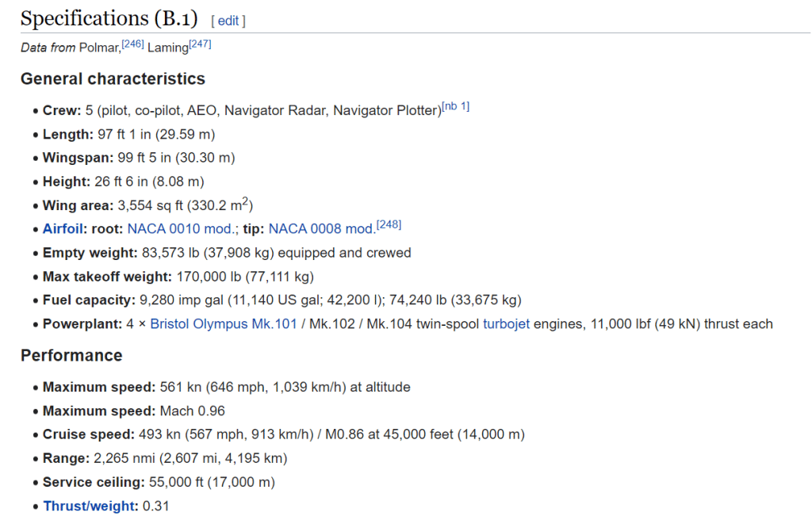Image resolution: width=812 pixels, height=524 pixels.
Task: Follow the Airfoil link
Action: 63,229
